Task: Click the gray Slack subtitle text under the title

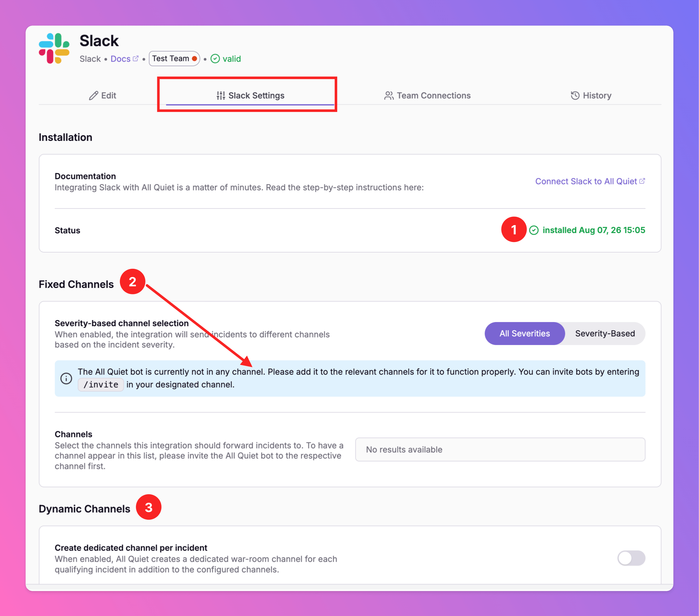Action: [x=90, y=59]
